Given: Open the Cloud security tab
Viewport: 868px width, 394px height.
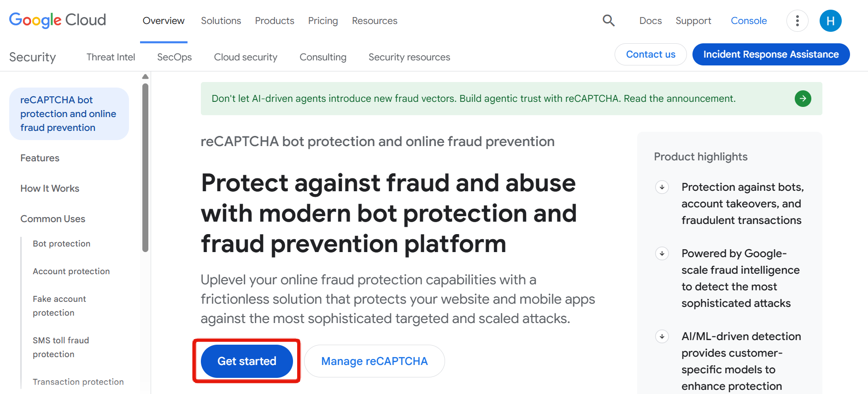Looking at the screenshot, I should (x=246, y=57).
